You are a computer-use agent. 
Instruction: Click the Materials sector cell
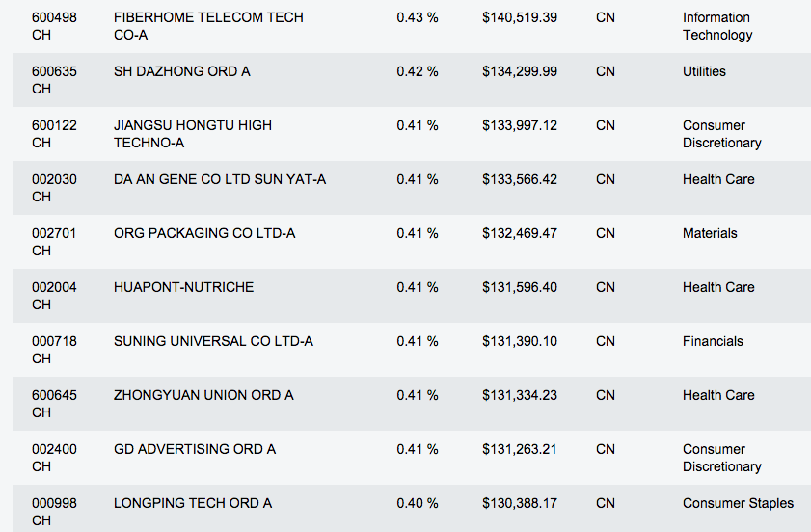click(710, 233)
